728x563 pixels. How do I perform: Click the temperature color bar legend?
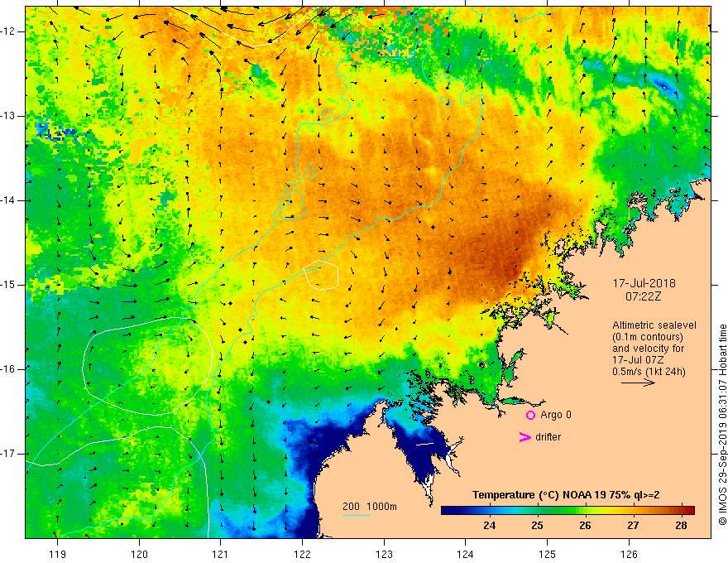568,510
